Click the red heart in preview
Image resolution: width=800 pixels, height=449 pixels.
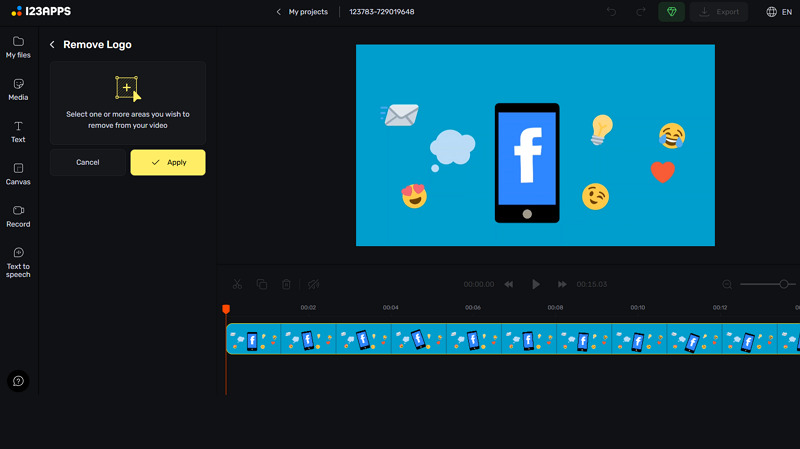point(663,172)
